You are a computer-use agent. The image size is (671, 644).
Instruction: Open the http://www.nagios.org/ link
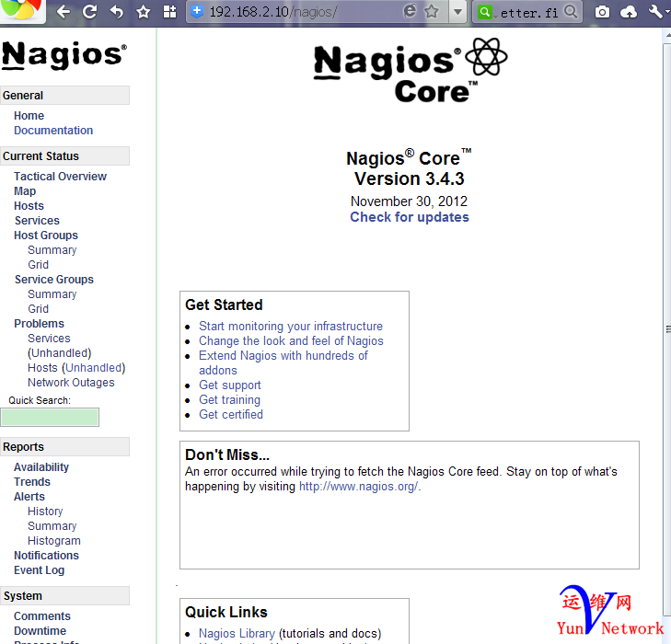(359, 487)
